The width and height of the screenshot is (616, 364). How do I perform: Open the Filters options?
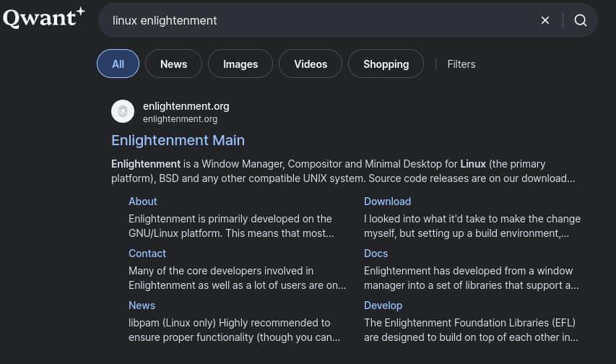(461, 64)
